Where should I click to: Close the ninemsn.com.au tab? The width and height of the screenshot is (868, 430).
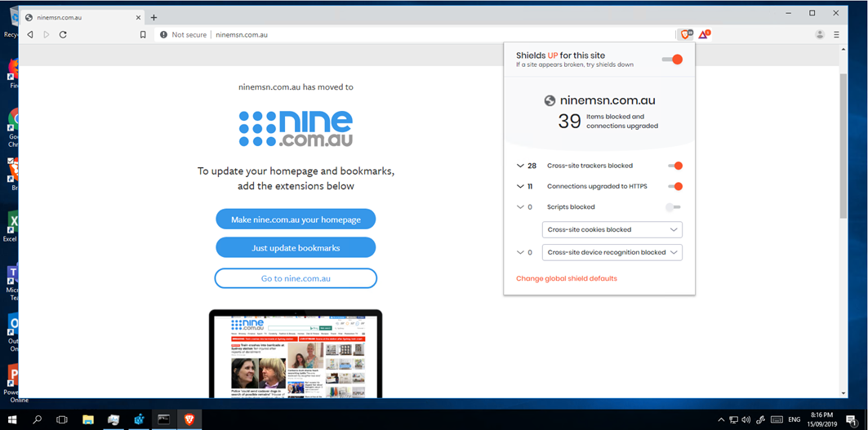(136, 17)
